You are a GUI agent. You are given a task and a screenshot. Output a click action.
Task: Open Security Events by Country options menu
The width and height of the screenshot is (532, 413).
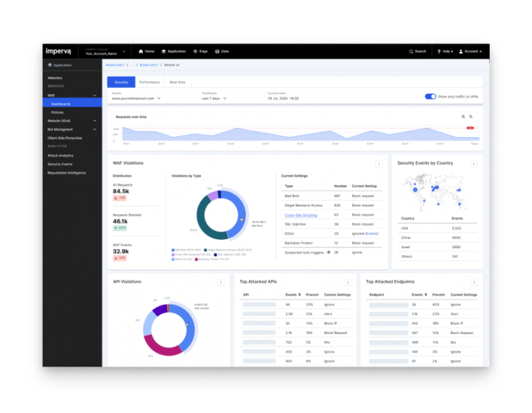pos(474,164)
